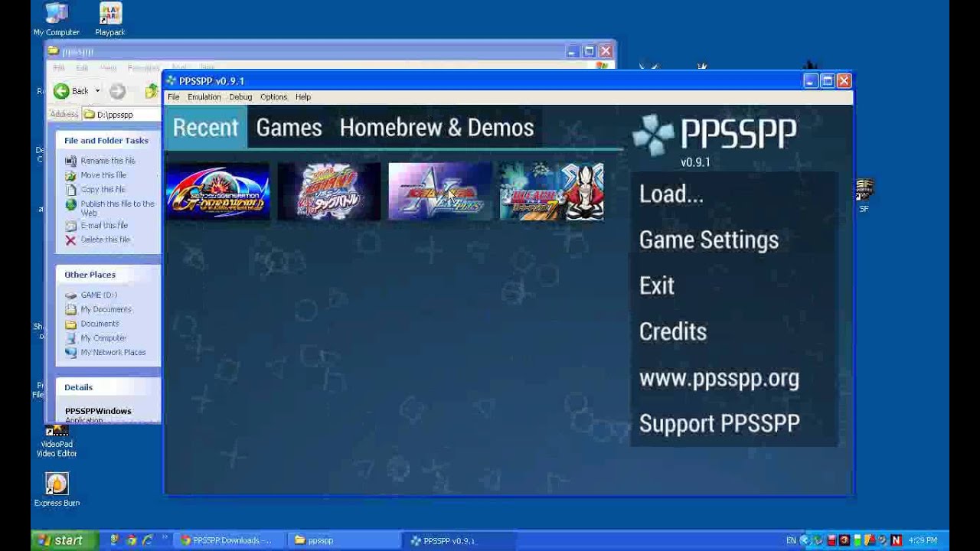The width and height of the screenshot is (980, 551).
Task: Click the red N tray icon
Action: (897, 541)
